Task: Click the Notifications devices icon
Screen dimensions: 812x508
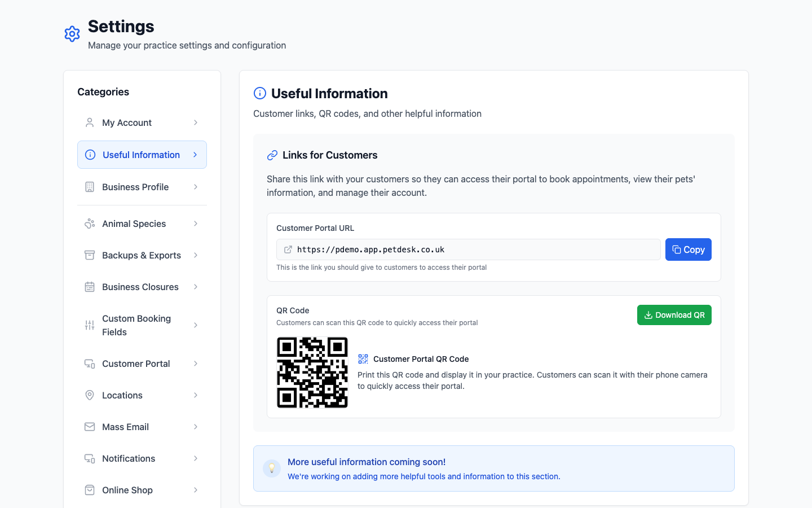Action: pyautogui.click(x=90, y=458)
